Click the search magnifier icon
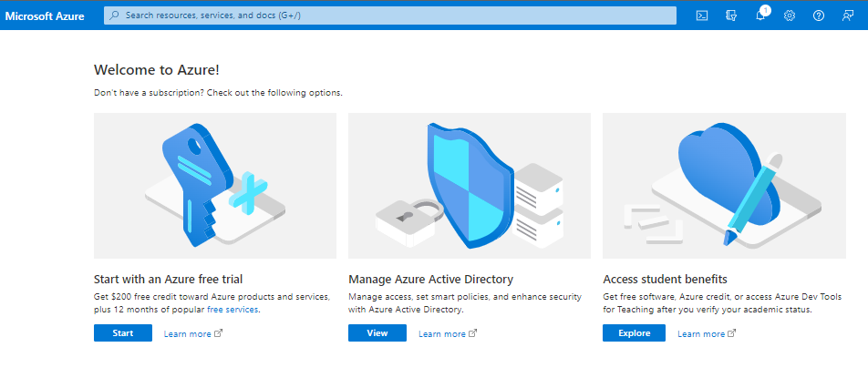The width and height of the screenshot is (868, 378). coord(114,15)
